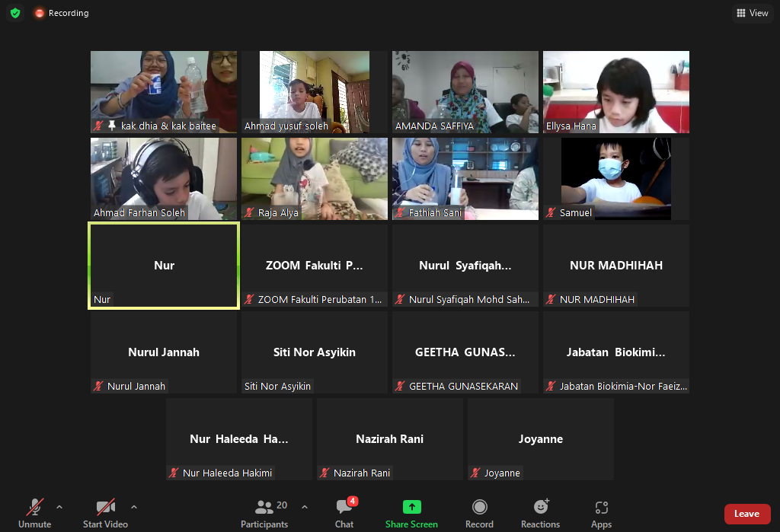This screenshot has width=780, height=532.
Task: Open audio settings via the Unmute chevron
Action: (59, 508)
